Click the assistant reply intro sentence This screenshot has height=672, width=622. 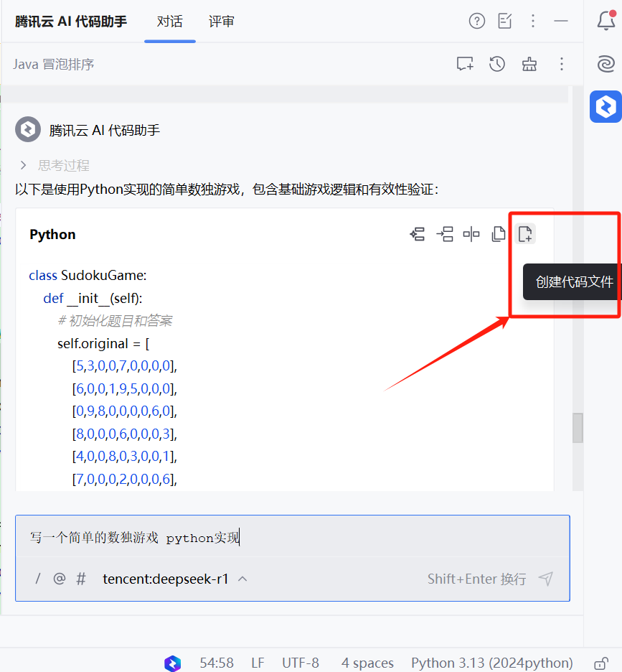pos(227,189)
